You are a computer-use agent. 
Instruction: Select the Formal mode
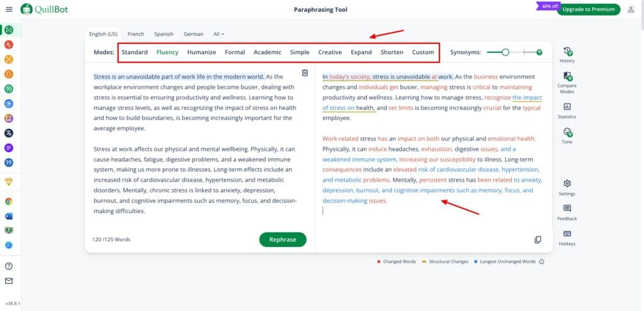coord(235,52)
